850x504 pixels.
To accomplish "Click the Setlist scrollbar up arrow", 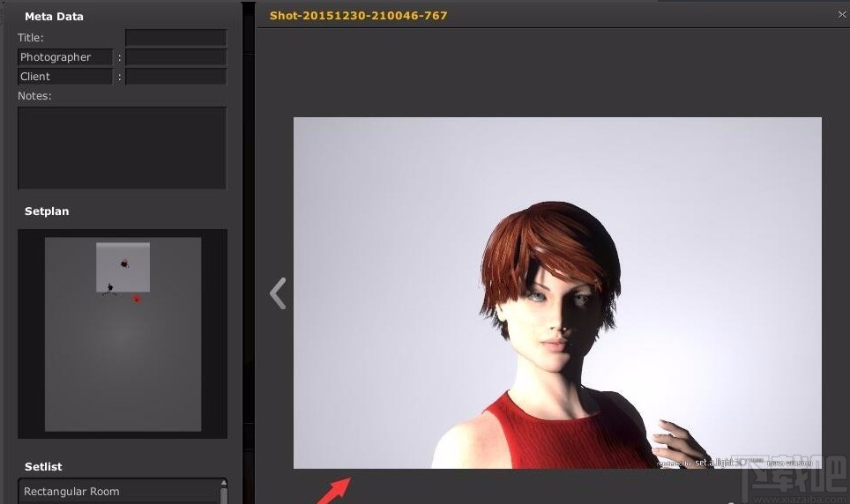I will (223, 483).
